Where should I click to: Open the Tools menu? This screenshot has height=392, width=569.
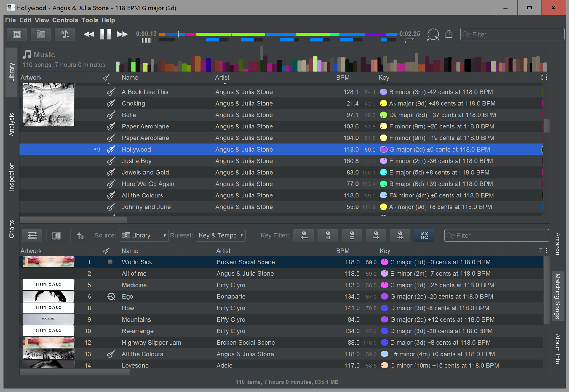tap(90, 20)
